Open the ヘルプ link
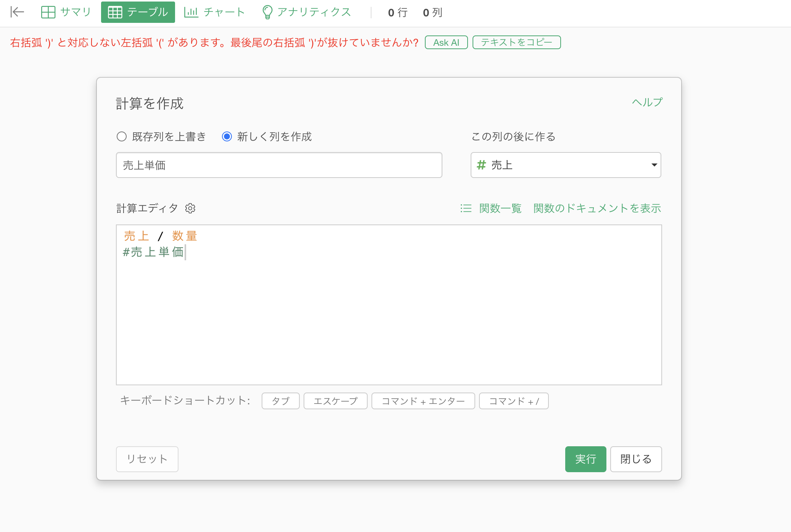 pos(647,102)
